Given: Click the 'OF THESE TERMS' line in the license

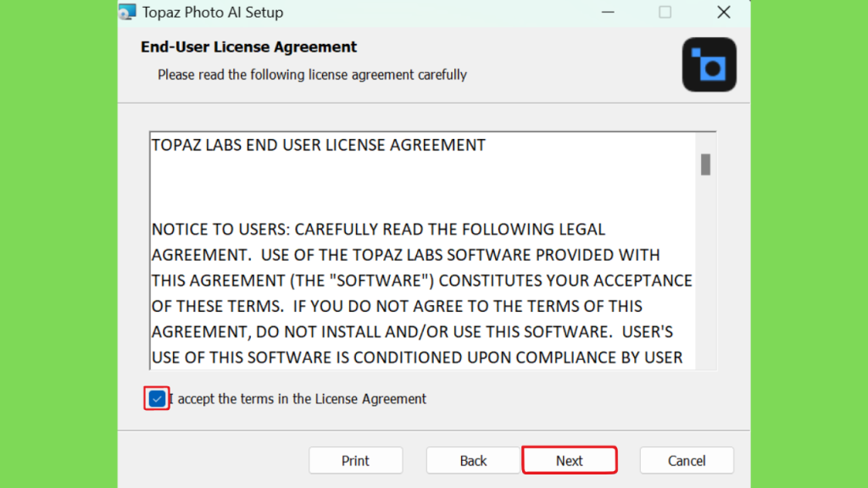Looking at the screenshot, I should 397,306.
